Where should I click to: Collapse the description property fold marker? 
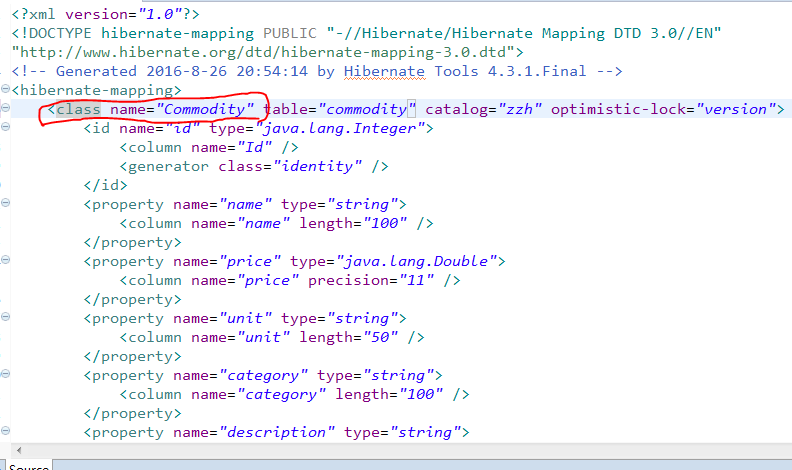(6, 431)
